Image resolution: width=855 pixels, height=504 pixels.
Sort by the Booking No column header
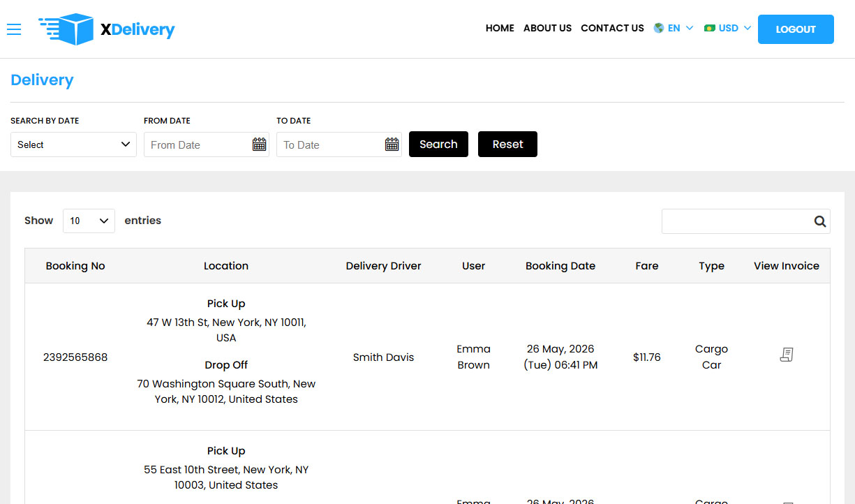point(75,266)
